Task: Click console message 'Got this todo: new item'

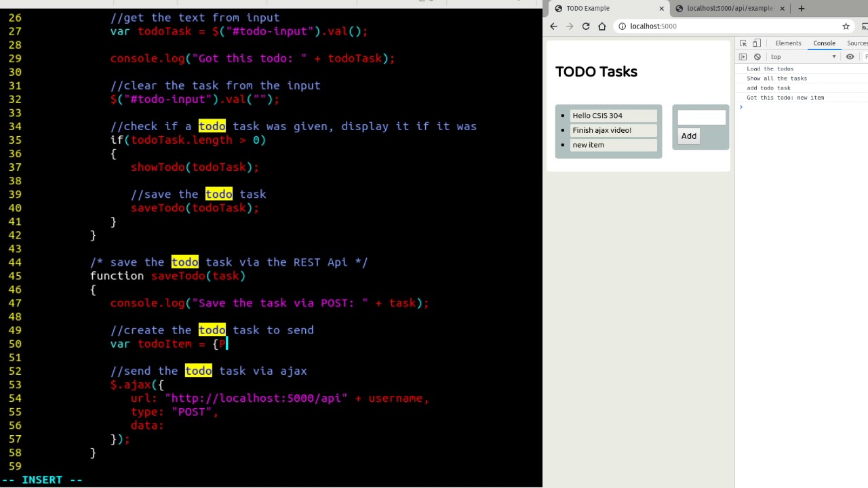Action: pyautogui.click(x=785, y=98)
